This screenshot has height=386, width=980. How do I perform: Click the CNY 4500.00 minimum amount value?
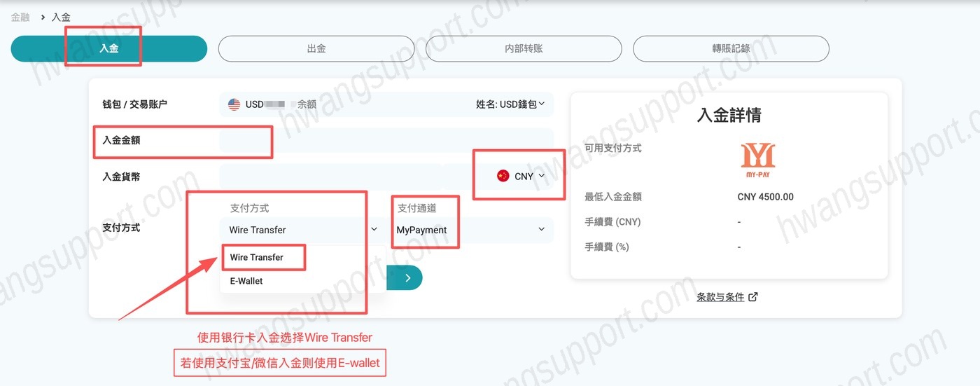point(766,197)
